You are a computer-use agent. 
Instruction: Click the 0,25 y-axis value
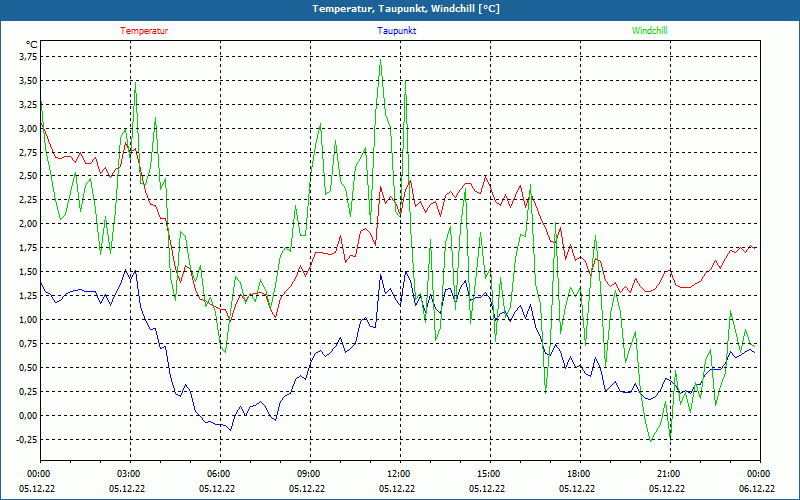[29, 392]
